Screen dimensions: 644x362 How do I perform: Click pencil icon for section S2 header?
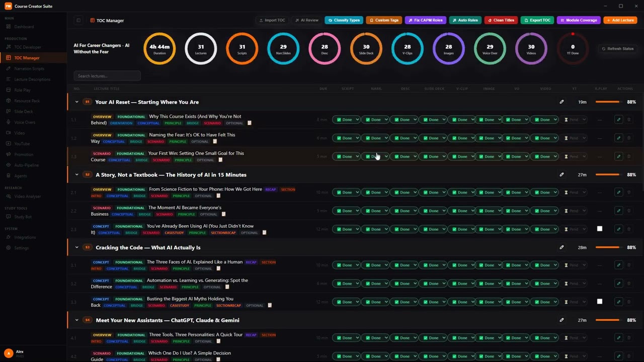pos(562,175)
